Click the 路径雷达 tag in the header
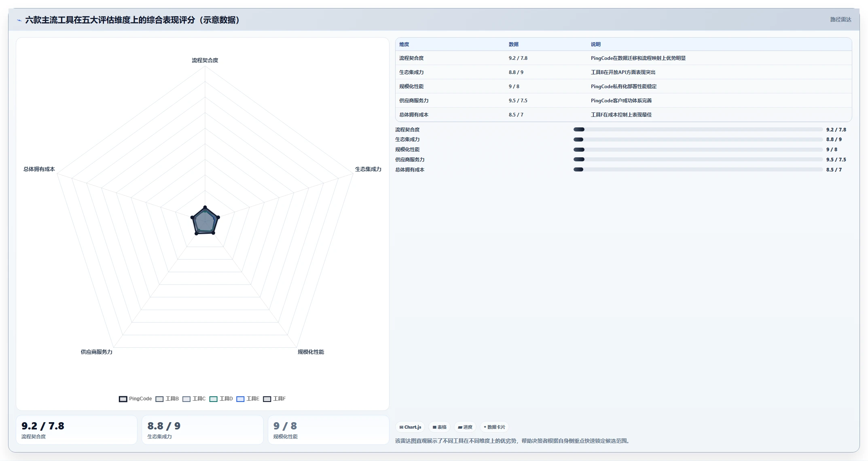This screenshot has width=868, height=461. pos(840,19)
